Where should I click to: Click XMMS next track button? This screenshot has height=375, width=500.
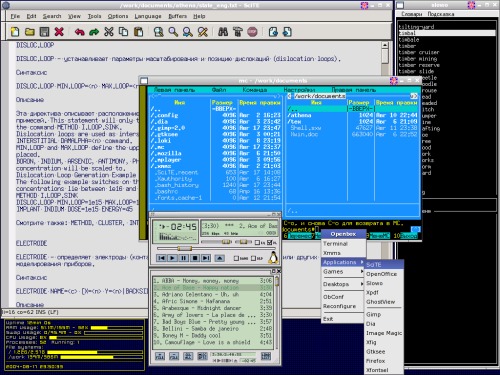point(206,258)
